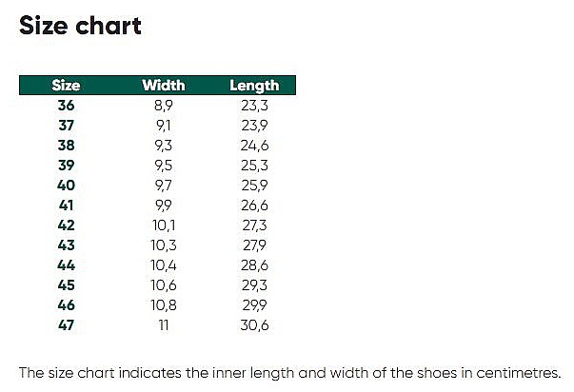
Task: Click length value 23,3
Action: (254, 106)
